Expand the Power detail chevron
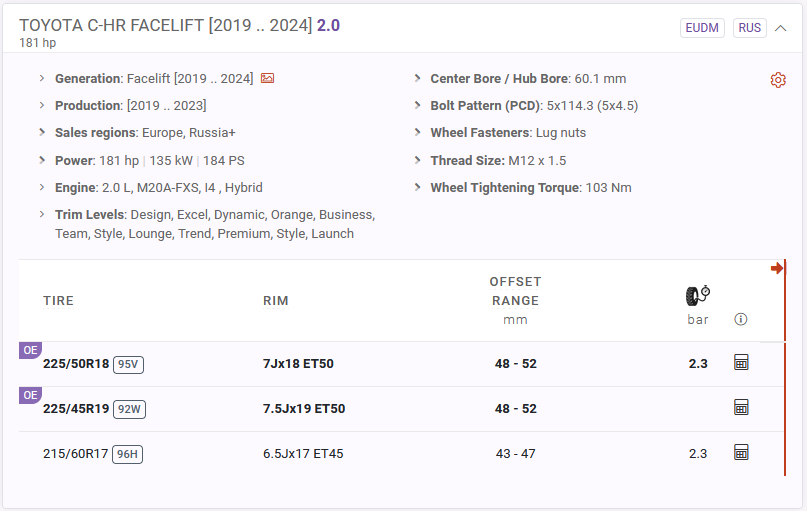The width and height of the screenshot is (807, 511). click(x=42, y=160)
